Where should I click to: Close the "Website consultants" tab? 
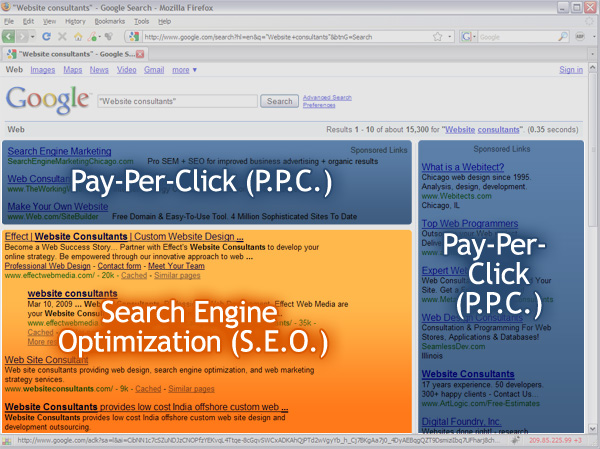139,53
